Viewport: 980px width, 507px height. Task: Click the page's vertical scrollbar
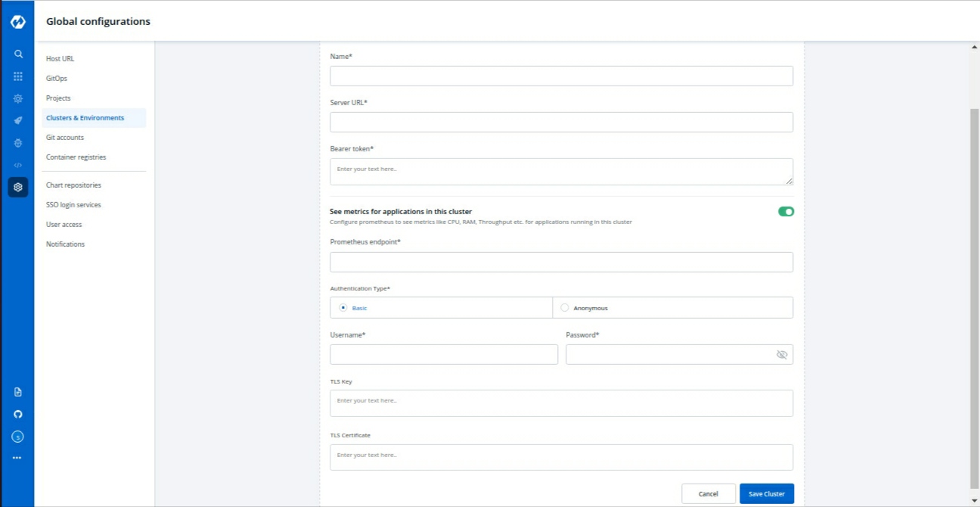(974, 295)
